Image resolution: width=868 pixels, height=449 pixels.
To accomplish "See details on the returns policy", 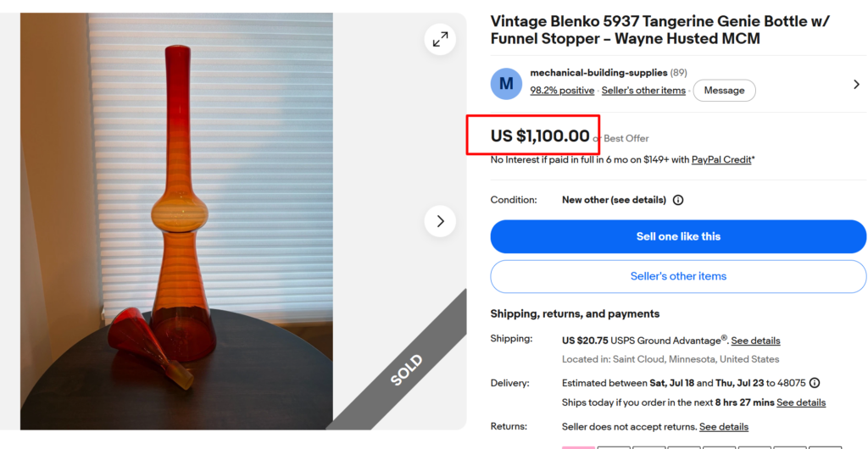I will click(x=724, y=427).
